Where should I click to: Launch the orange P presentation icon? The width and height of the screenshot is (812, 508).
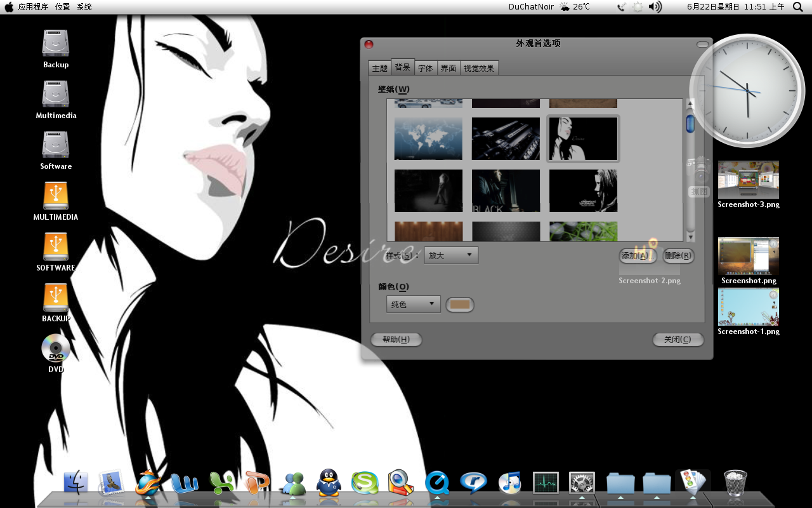tap(258, 483)
